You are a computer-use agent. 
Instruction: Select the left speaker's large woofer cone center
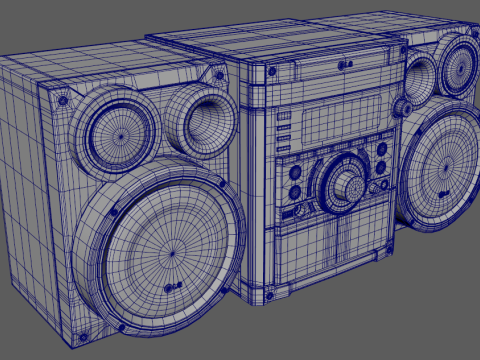172,254
